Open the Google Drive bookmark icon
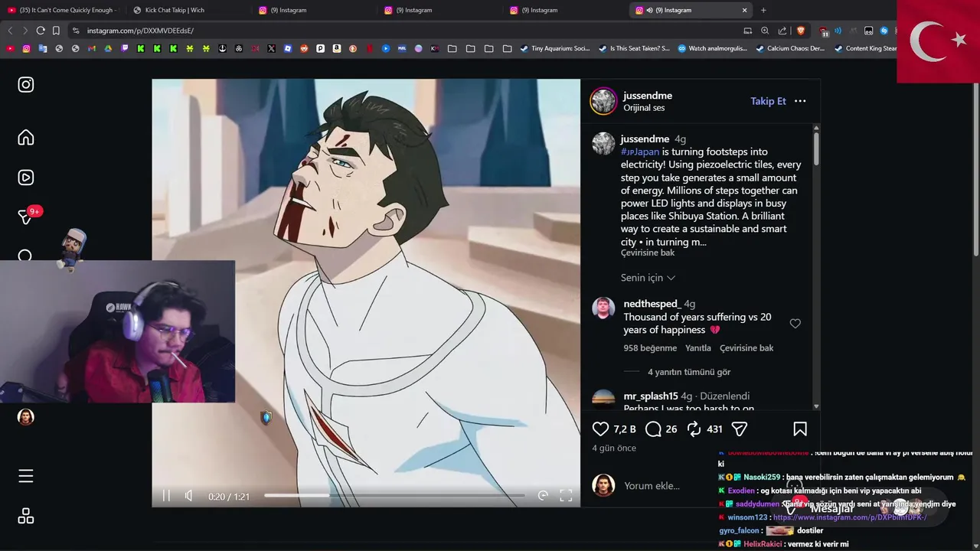 click(x=108, y=48)
